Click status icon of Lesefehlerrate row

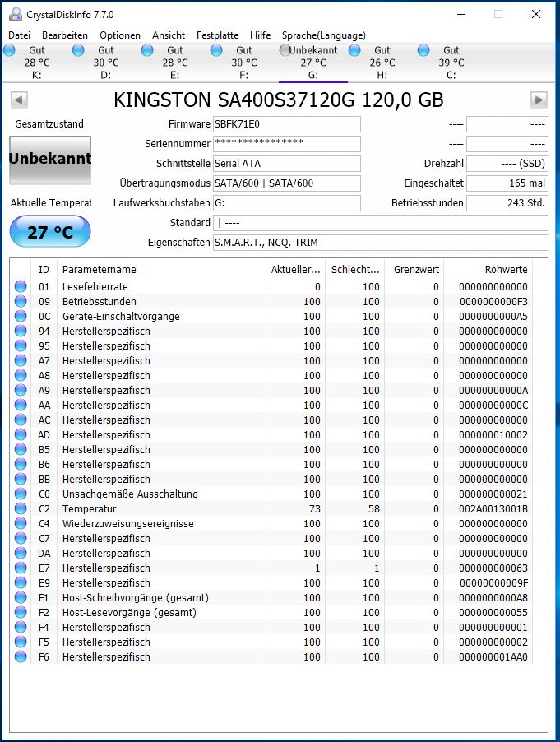click(x=21, y=286)
